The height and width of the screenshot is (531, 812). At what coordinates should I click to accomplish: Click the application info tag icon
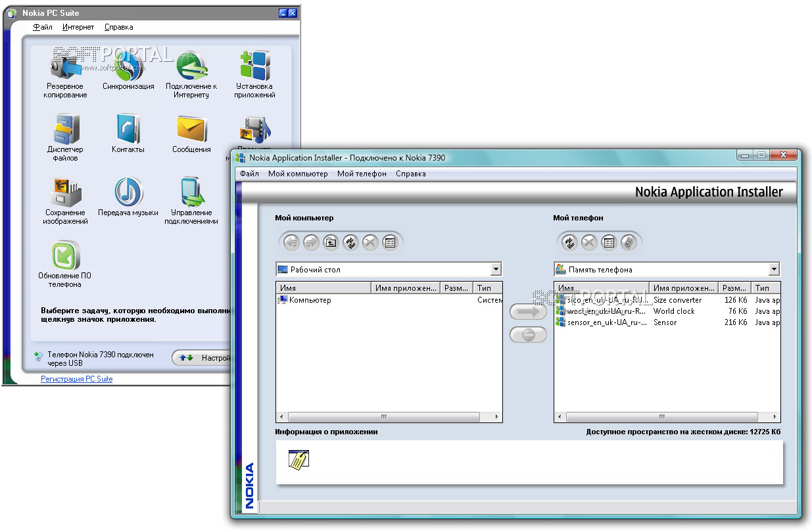[299, 459]
